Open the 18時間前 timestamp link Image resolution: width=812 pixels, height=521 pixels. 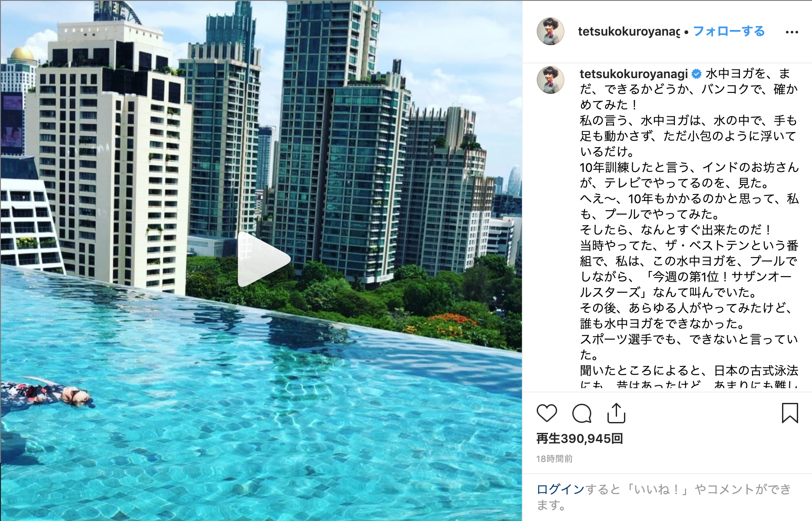pyautogui.click(x=555, y=459)
